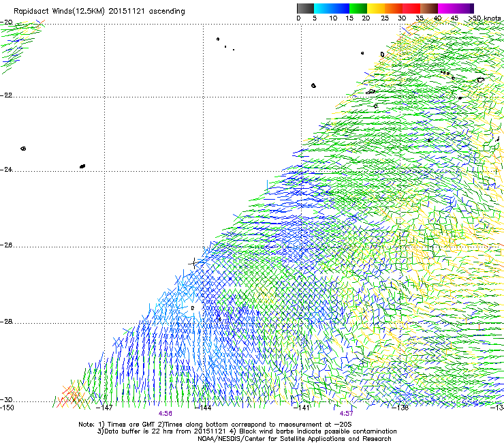Click the yellow 20-25 knots legend color
The width and height of the screenshot is (504, 443).
click(376, 8)
